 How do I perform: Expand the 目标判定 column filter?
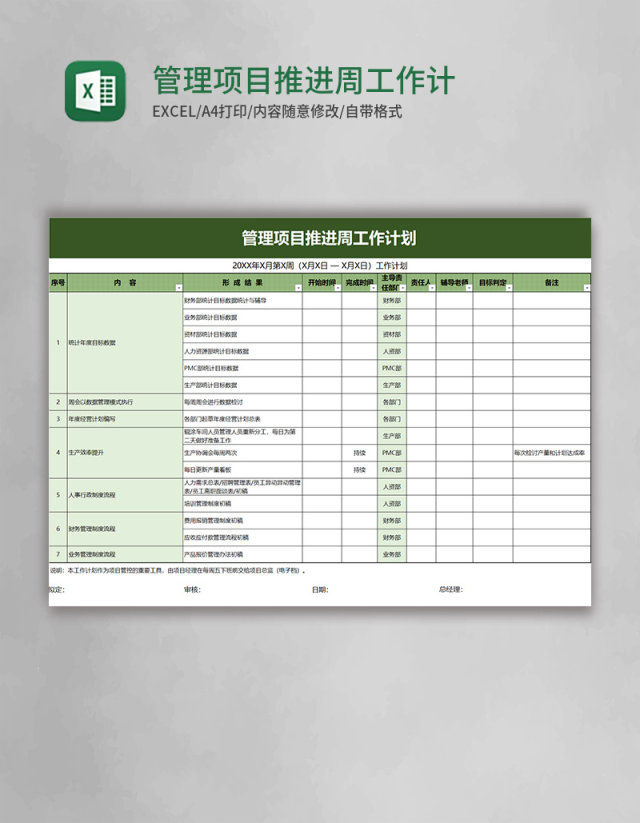pos(508,287)
